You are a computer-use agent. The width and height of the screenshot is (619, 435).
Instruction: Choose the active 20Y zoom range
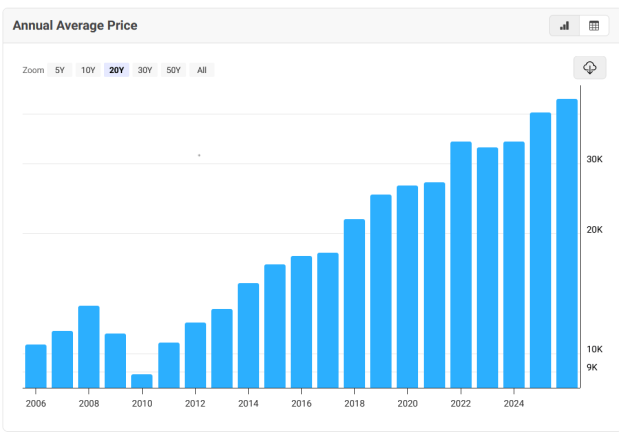click(117, 70)
